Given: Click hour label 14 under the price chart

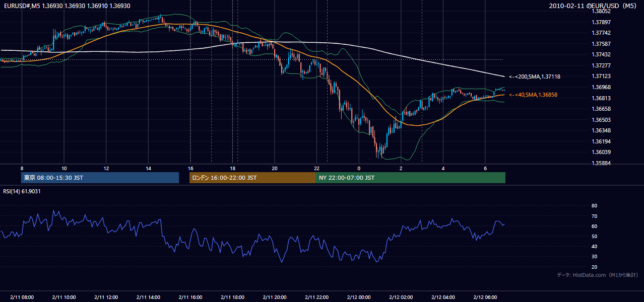Looking at the screenshot, I should [148, 168].
